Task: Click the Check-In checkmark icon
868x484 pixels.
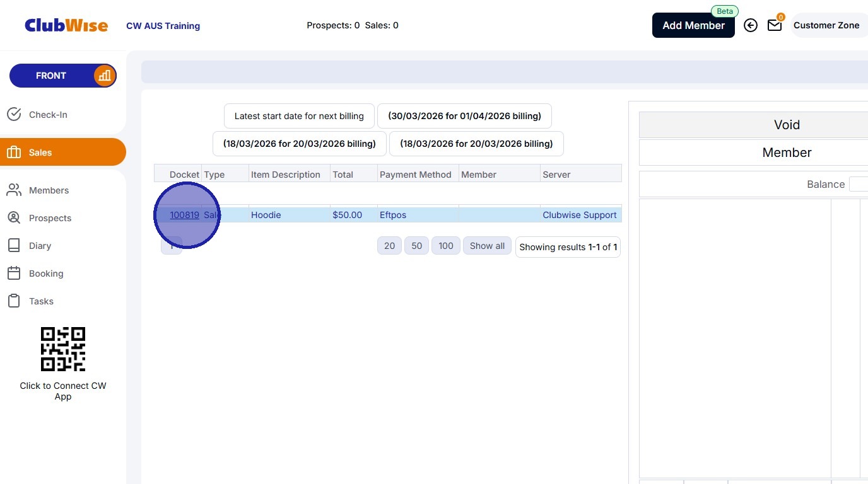Action: [14, 115]
